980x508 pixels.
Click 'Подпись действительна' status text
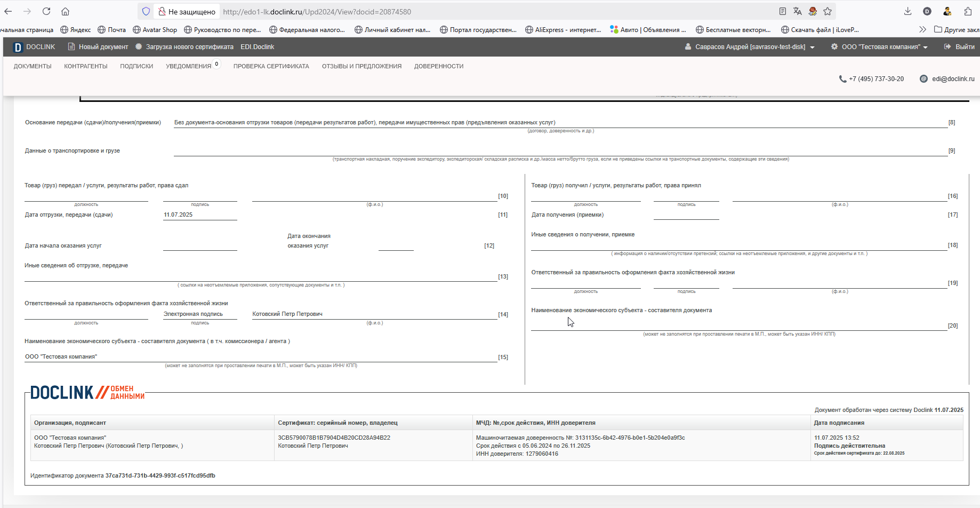point(849,446)
